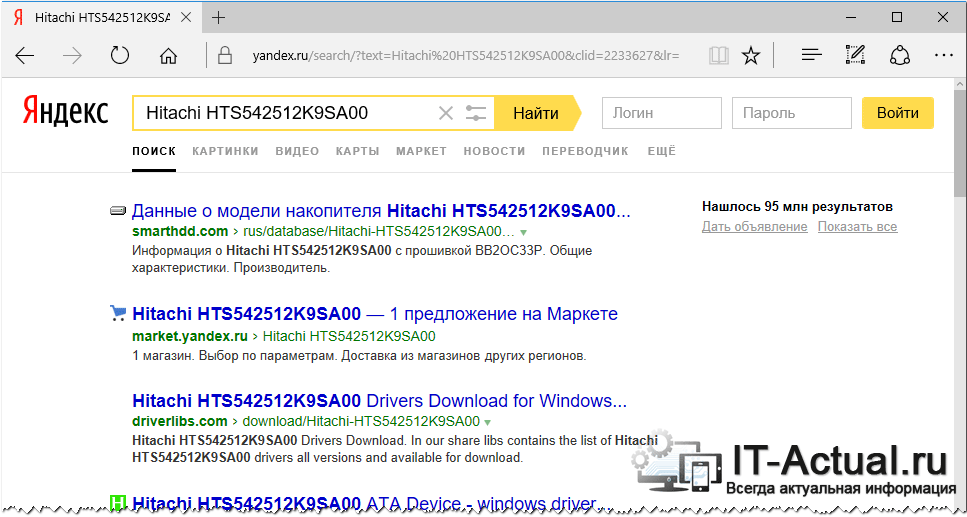Expand smarthdd.com result green dropdown arrow
The image size is (967, 517).
[522, 232]
